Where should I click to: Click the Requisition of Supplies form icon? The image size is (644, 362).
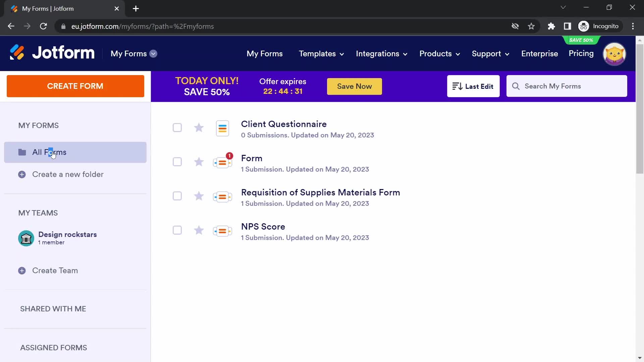click(x=222, y=196)
